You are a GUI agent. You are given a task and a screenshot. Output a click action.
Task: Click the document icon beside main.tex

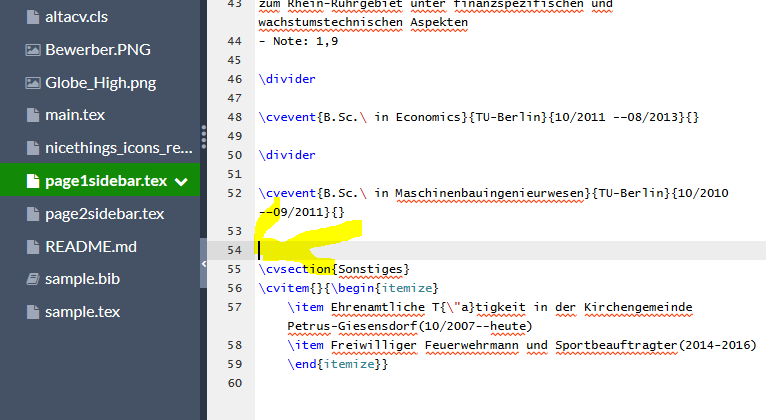pyautogui.click(x=32, y=115)
